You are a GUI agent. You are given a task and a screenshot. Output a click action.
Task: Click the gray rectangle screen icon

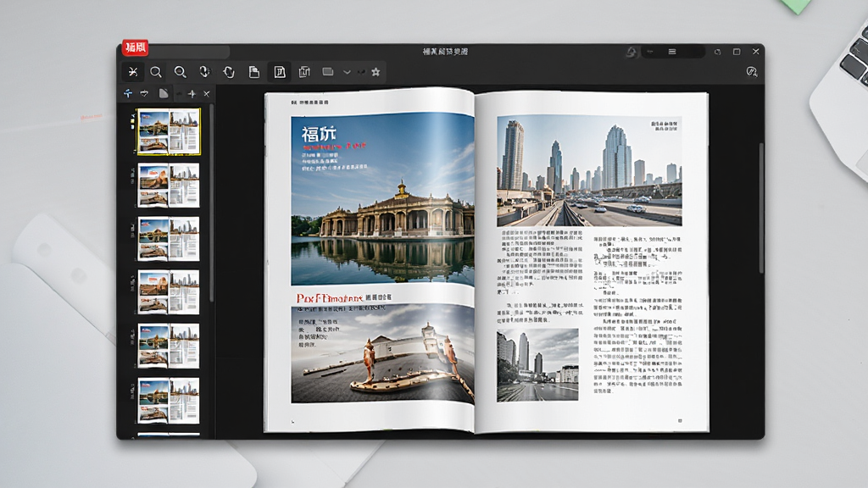(x=328, y=72)
